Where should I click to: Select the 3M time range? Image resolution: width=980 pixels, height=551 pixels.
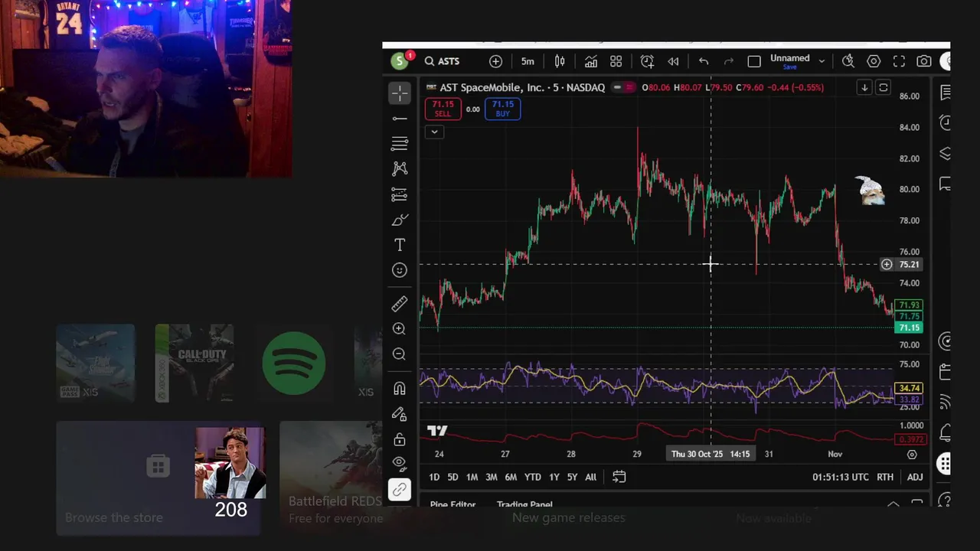click(x=492, y=478)
